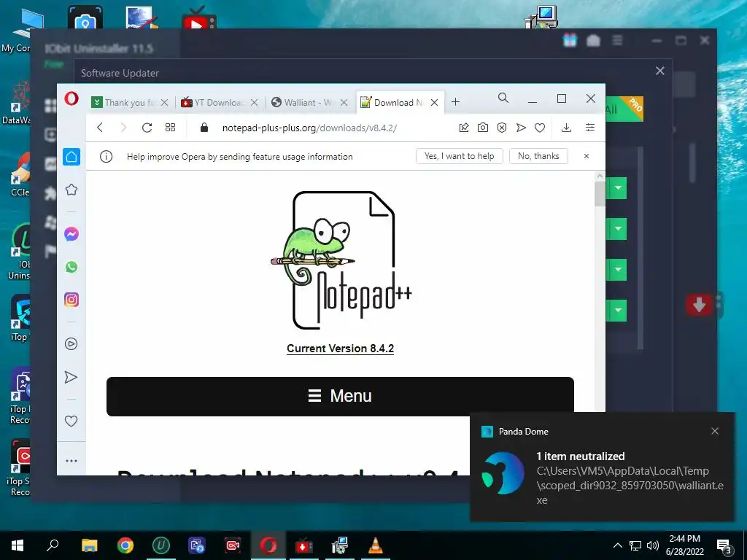Open My Flow send icon in address bar

(521, 128)
